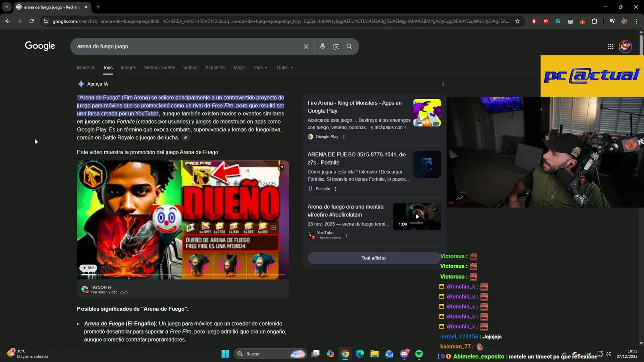
Task: Open Discord from the taskbar
Action: click(x=404, y=354)
